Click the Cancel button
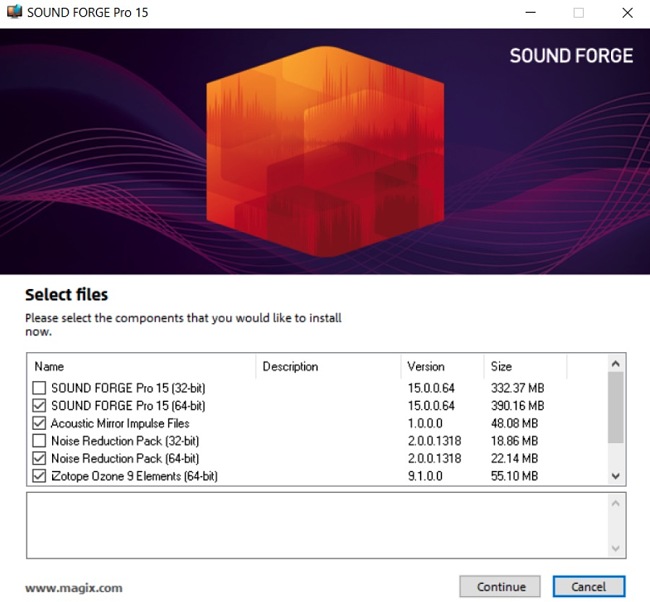650x602 pixels. [x=589, y=587]
